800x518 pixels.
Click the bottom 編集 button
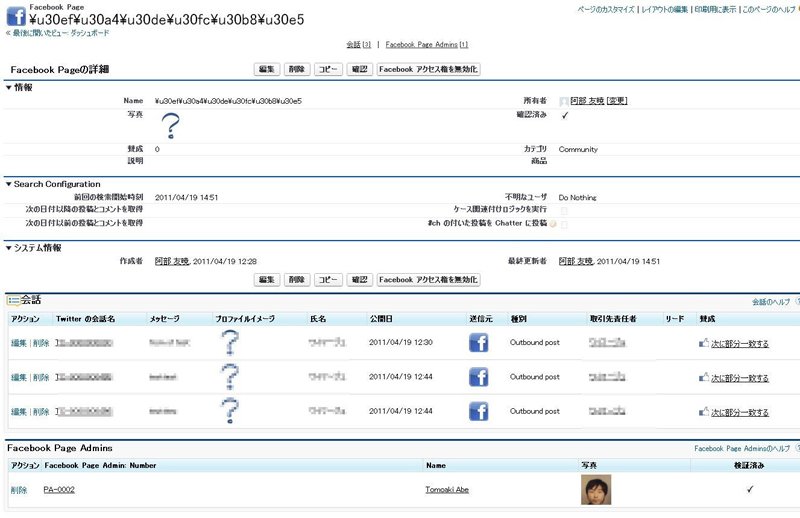point(267,280)
